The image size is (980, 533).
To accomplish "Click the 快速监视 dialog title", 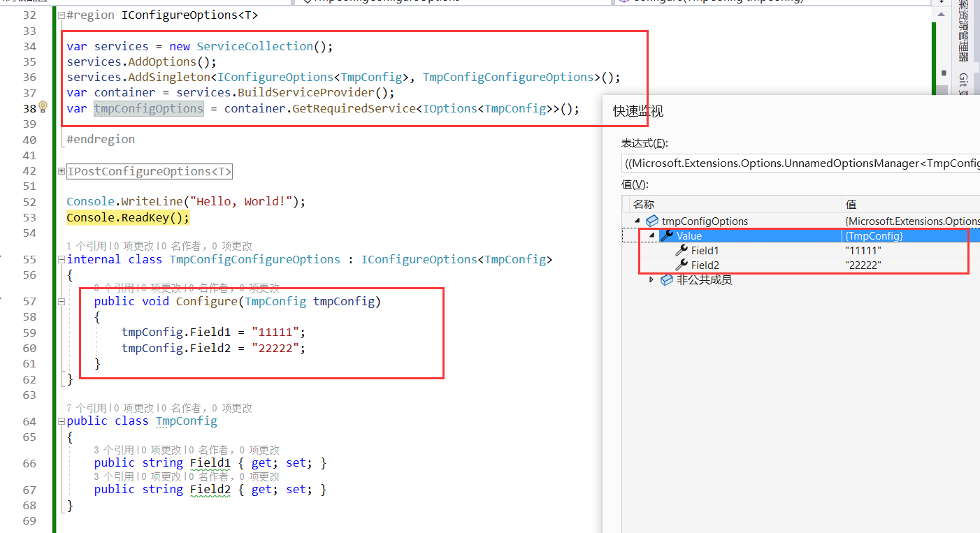I will click(638, 111).
